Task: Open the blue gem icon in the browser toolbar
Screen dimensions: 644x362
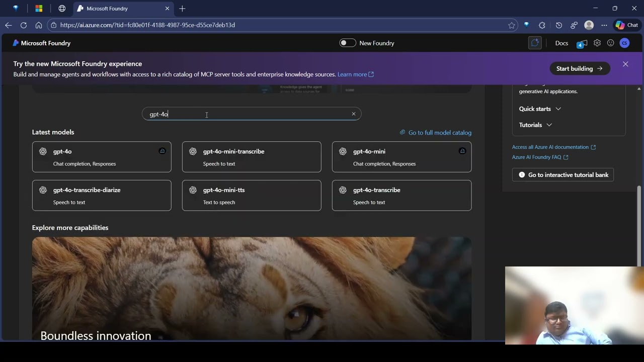Action: click(526, 25)
